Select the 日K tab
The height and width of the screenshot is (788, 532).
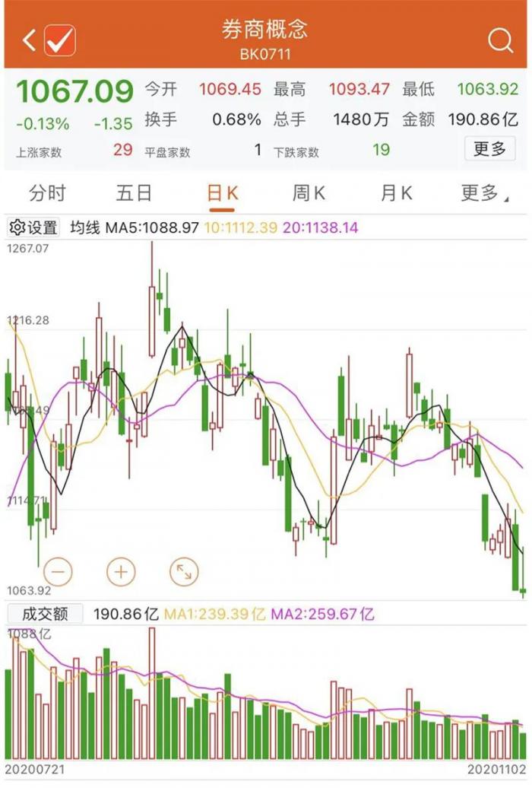click(223, 193)
